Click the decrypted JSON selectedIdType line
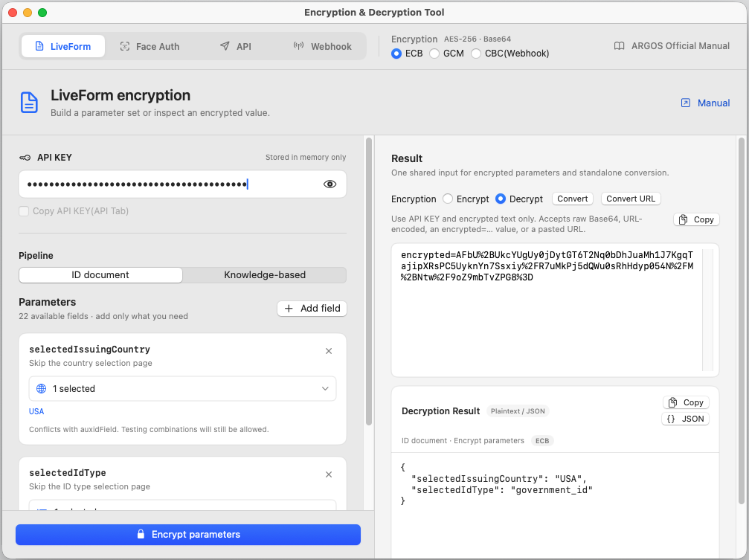Viewport: 749px width, 560px height. 501,490
